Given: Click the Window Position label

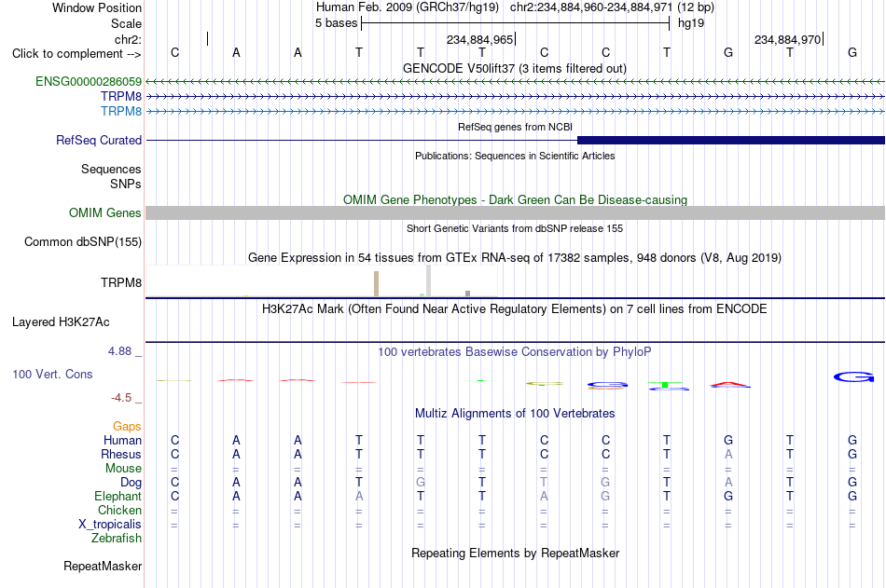Looking at the screenshot, I should point(97,7).
